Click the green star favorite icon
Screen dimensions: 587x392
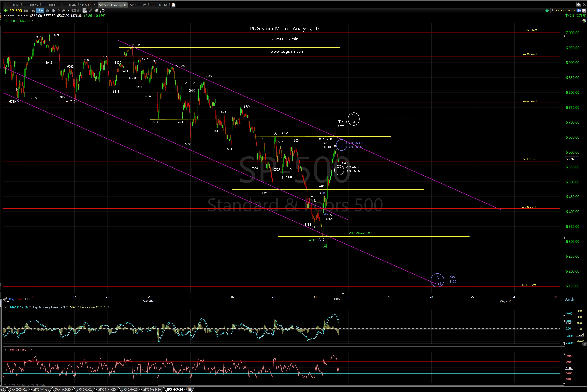(547, 11)
